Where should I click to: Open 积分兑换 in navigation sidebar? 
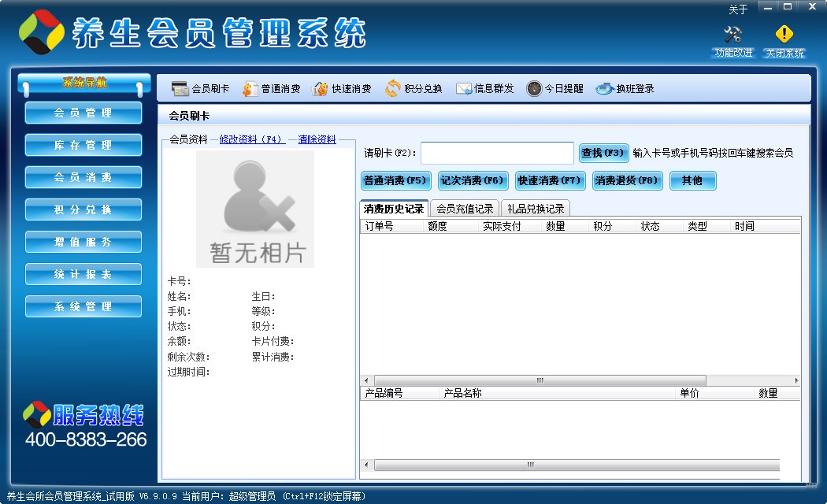tap(83, 209)
